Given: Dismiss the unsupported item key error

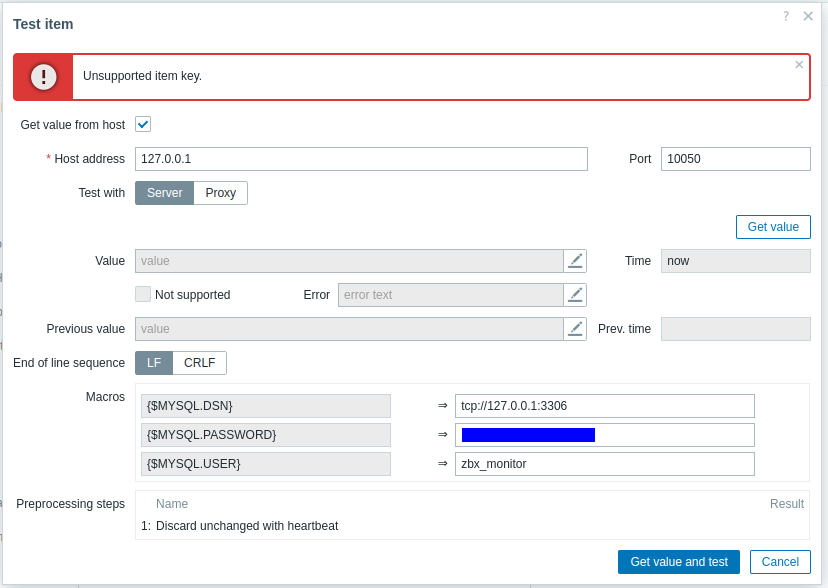Looking at the screenshot, I should point(799,65).
